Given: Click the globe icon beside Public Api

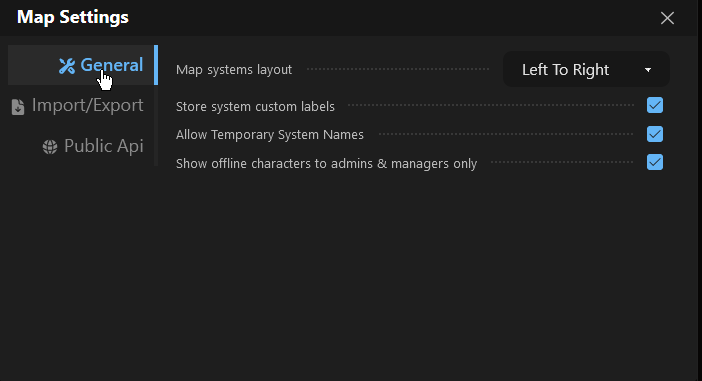Looking at the screenshot, I should tap(50, 147).
